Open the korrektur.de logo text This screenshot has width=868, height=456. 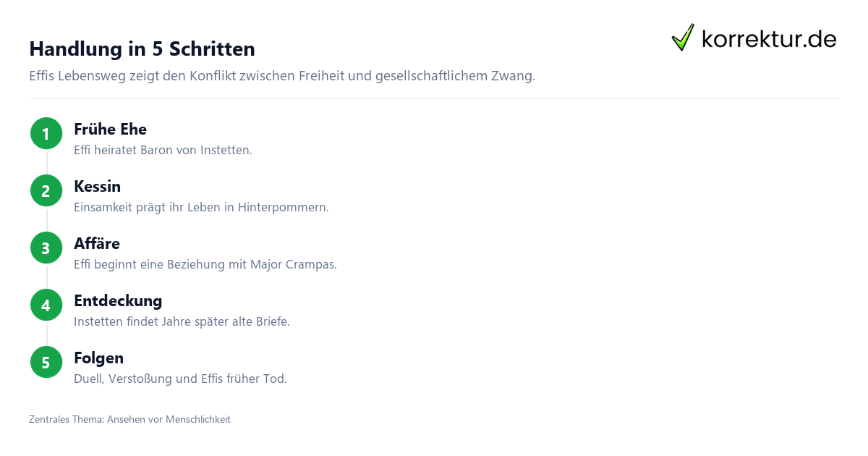click(769, 38)
